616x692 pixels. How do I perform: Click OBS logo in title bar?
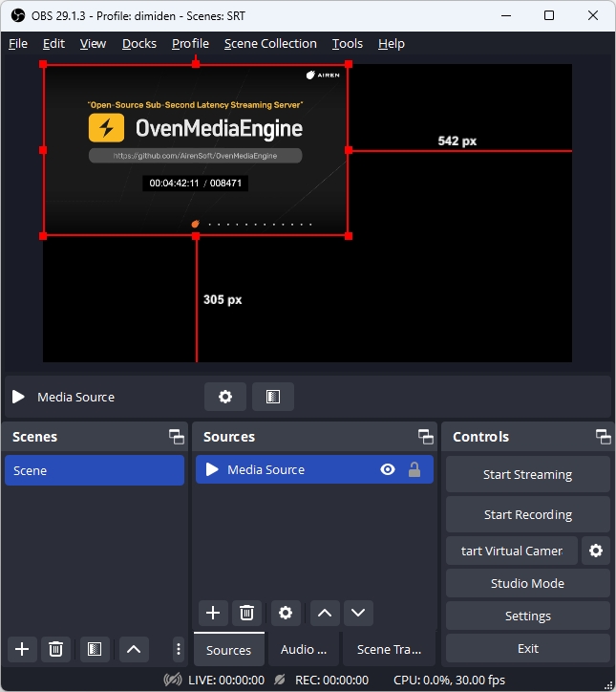point(18,16)
